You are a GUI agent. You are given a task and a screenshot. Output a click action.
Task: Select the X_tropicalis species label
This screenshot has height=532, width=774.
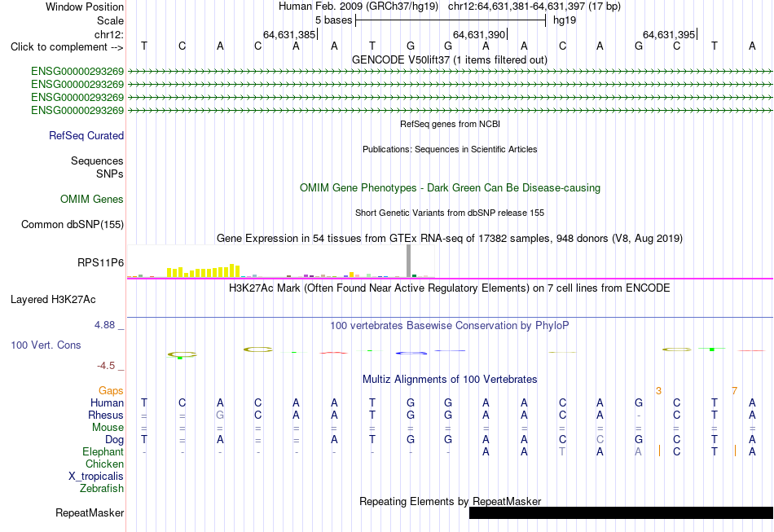[96, 477]
